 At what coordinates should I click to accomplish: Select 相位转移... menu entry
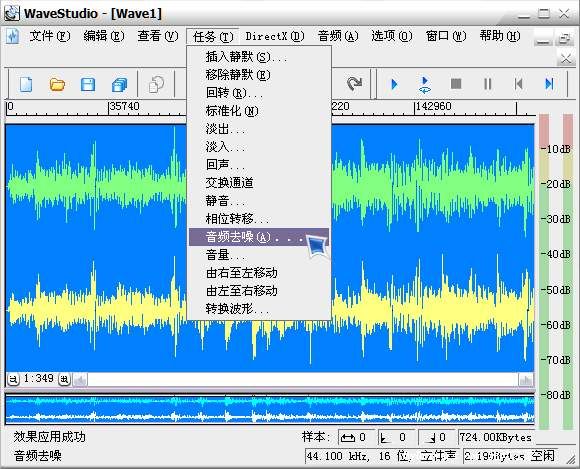click(259, 219)
